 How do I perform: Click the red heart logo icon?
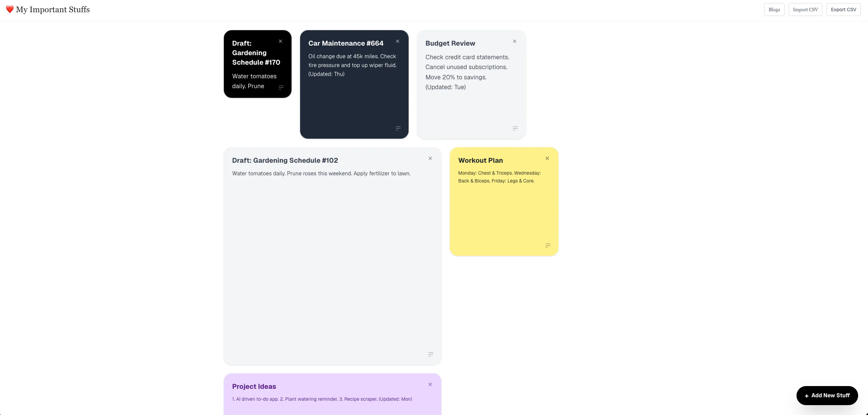10,10
